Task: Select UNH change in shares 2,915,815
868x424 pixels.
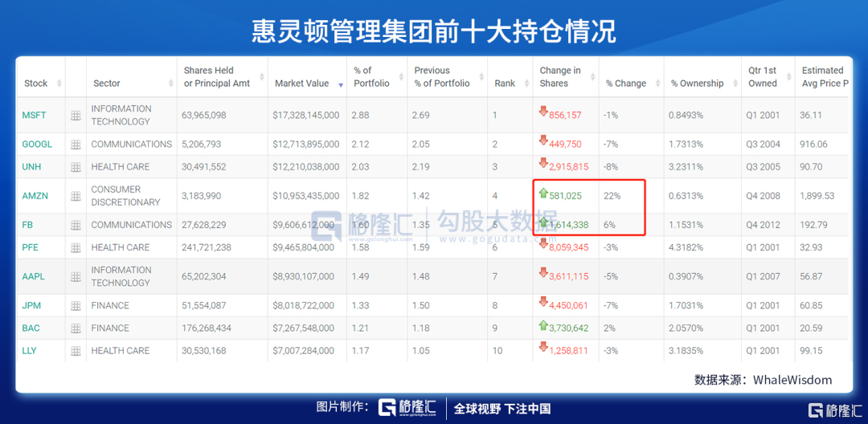Action: point(568,167)
